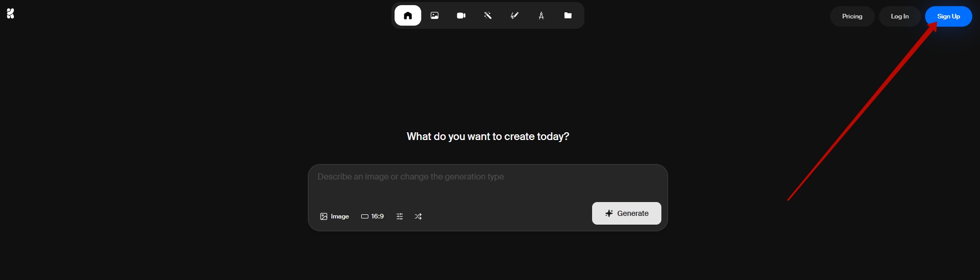Open generation settings sliders icon
Viewport: 980px width, 280px height.
coord(400,216)
